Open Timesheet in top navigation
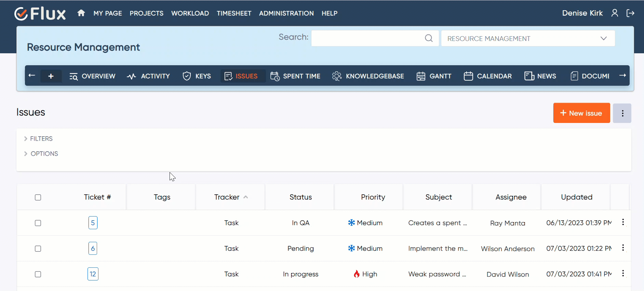 click(x=234, y=13)
